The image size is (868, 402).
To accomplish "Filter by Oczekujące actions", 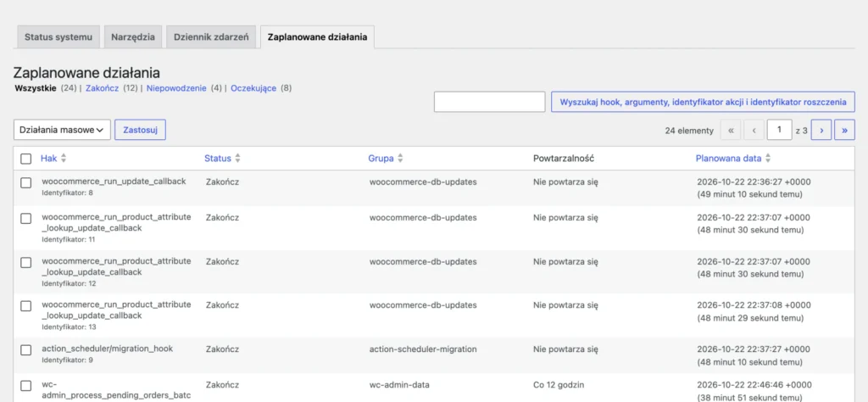I will (253, 88).
